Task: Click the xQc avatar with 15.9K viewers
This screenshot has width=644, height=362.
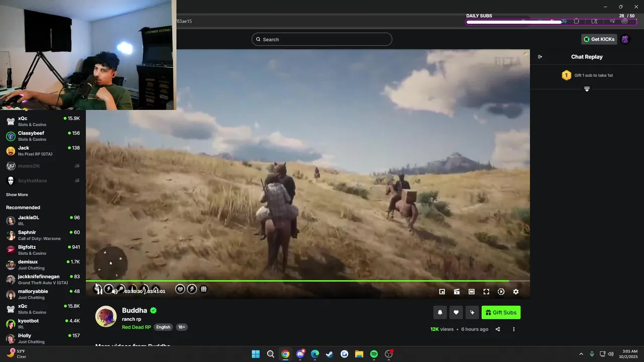Action: (x=11, y=122)
